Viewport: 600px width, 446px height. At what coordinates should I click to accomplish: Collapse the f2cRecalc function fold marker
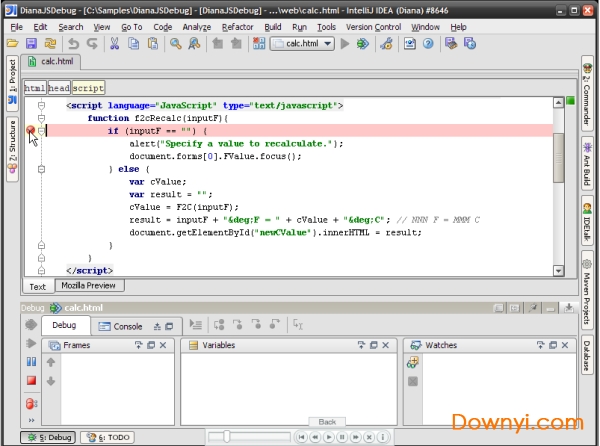pos(41,118)
